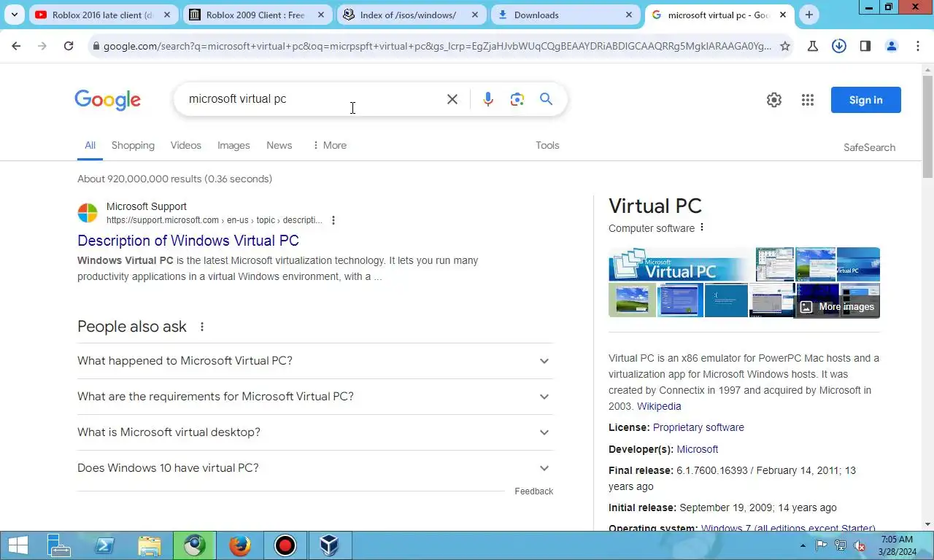This screenshot has width=934, height=560.
Task: Reload the current page
Action: (x=69, y=46)
